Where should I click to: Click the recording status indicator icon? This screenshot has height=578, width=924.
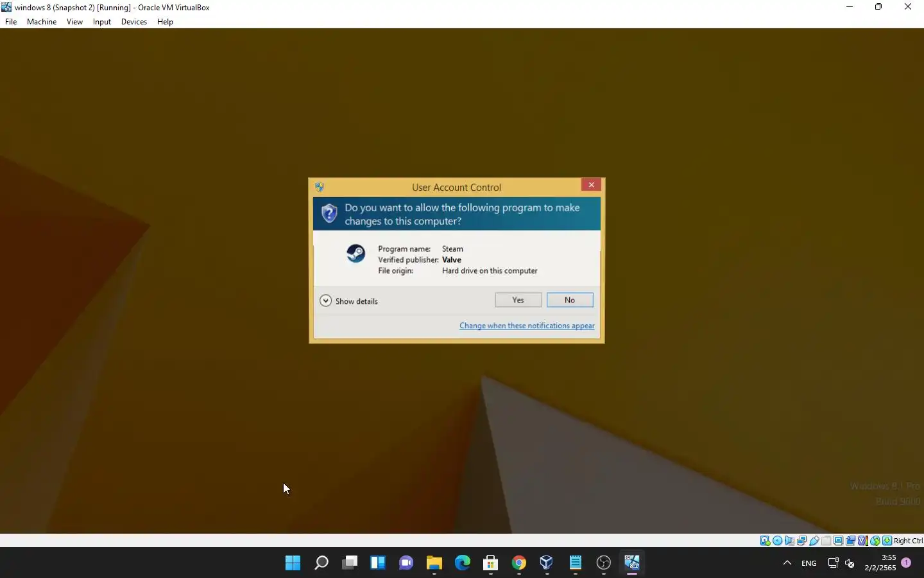(850, 541)
